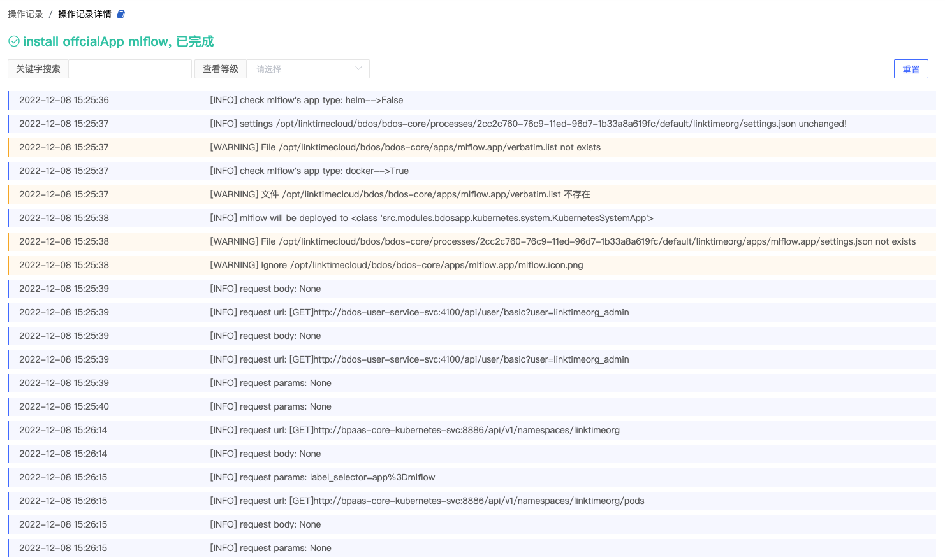
Task: Select warning Ignore mlflow.icon.png
Action: point(472,265)
